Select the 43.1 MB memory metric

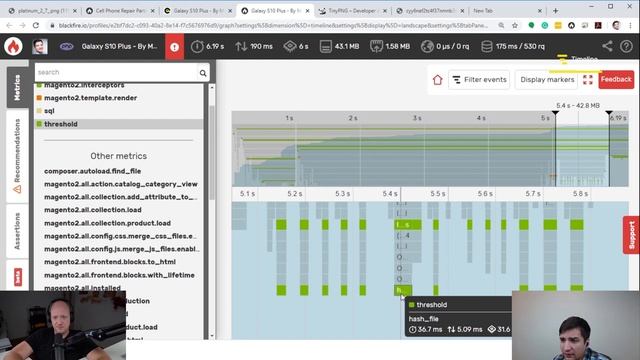[x=339, y=47]
